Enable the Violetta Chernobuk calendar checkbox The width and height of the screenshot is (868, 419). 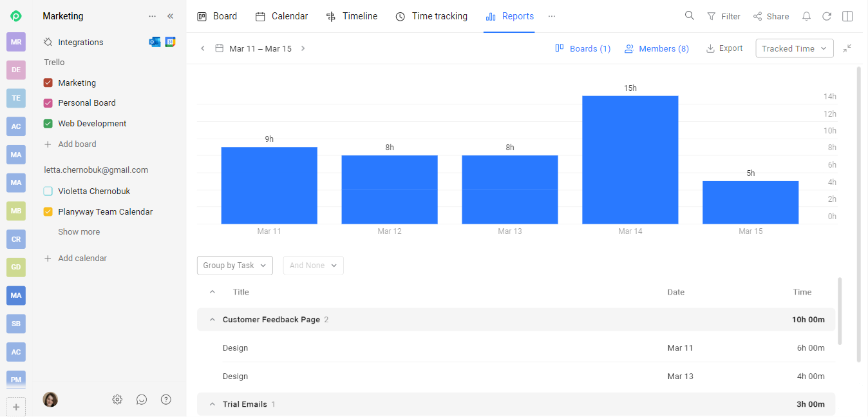tap(48, 191)
